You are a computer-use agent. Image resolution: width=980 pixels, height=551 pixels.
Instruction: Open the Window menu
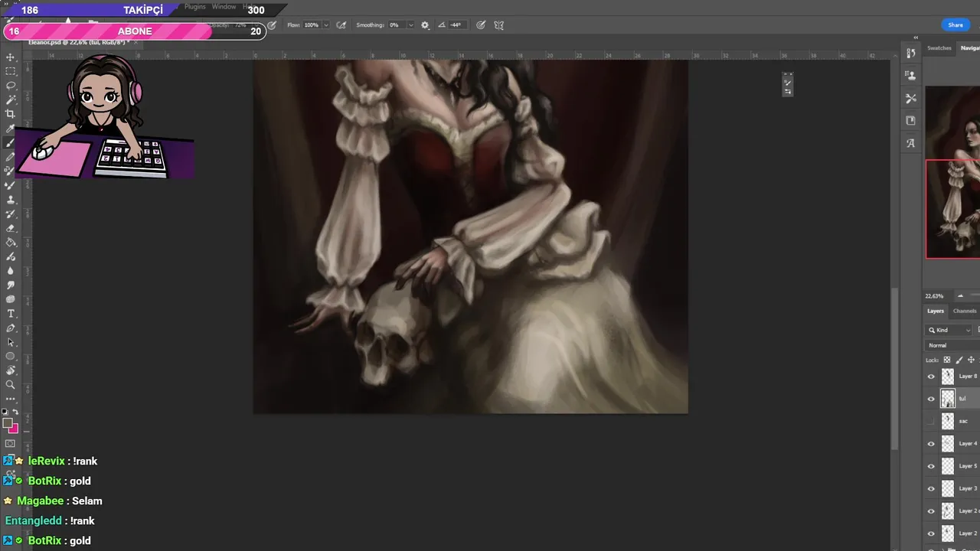pos(224,7)
